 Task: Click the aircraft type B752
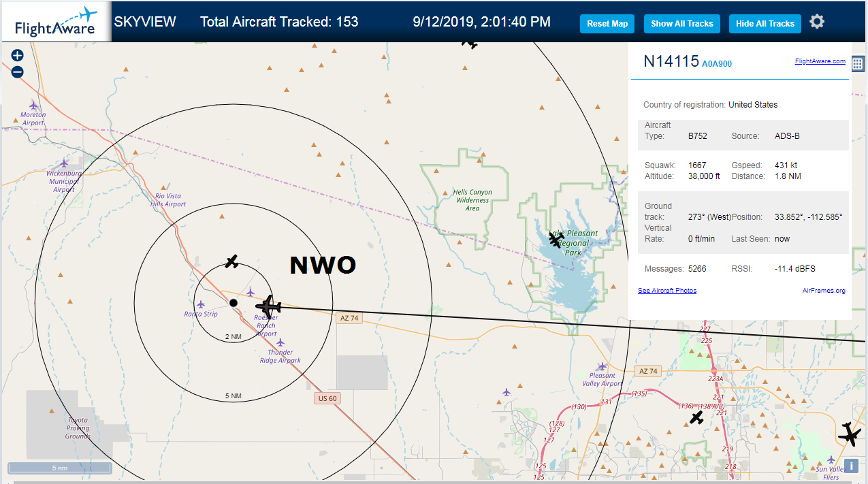click(x=698, y=136)
